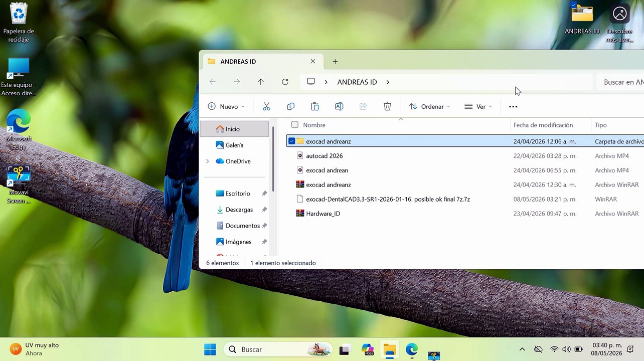Open Task View from the taskbar
The width and height of the screenshot is (644, 361).
(x=345, y=349)
